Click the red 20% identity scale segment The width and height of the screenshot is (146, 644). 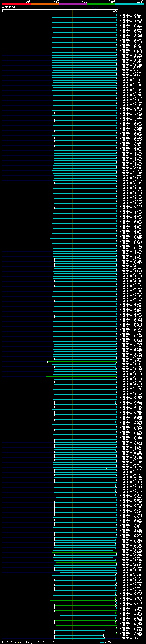pos(16,4)
